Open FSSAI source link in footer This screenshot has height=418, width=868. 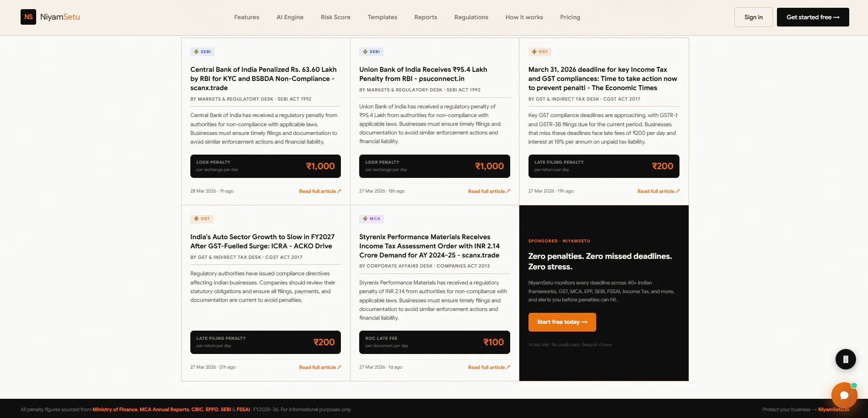pos(243,410)
